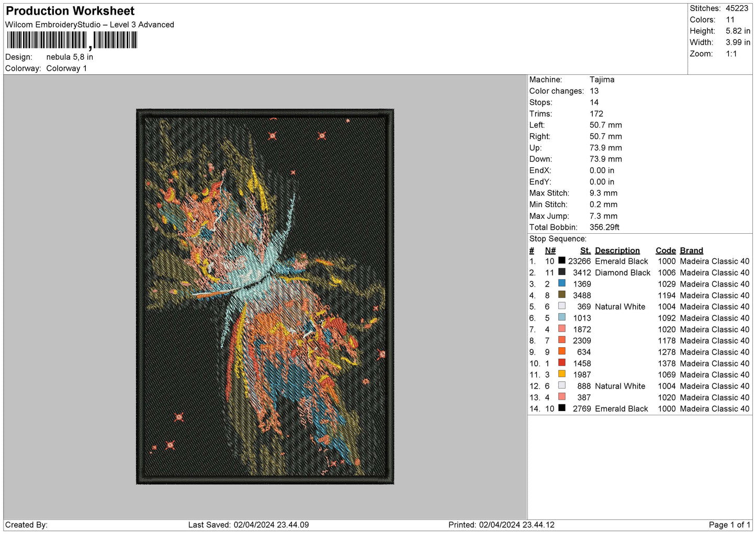Click the 'Created By:' footer label
The height and width of the screenshot is (534, 756).
26,525
